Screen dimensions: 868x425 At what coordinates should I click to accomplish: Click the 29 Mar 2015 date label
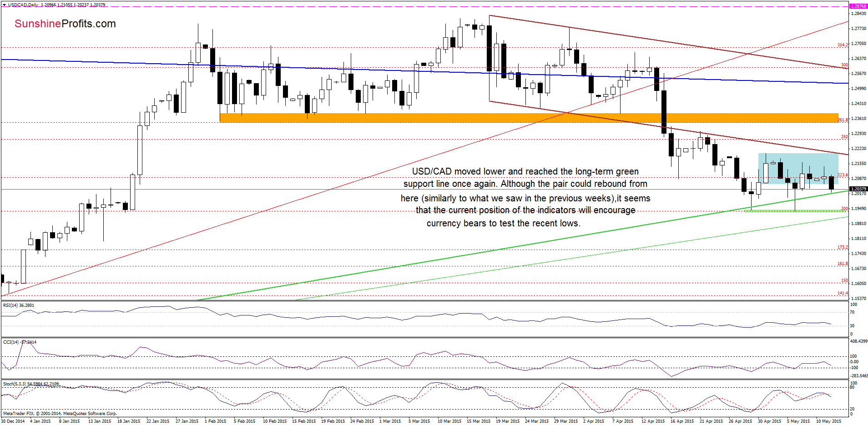click(x=566, y=421)
